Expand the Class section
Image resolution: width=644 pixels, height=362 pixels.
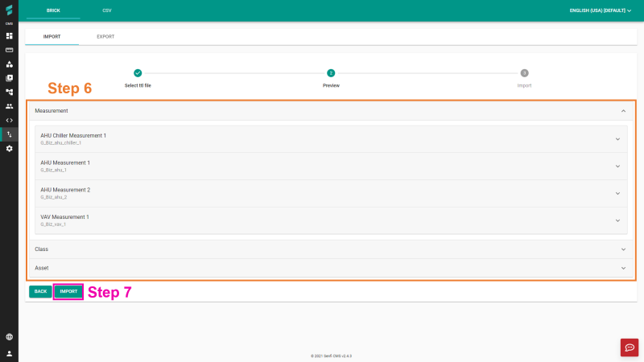pos(623,249)
